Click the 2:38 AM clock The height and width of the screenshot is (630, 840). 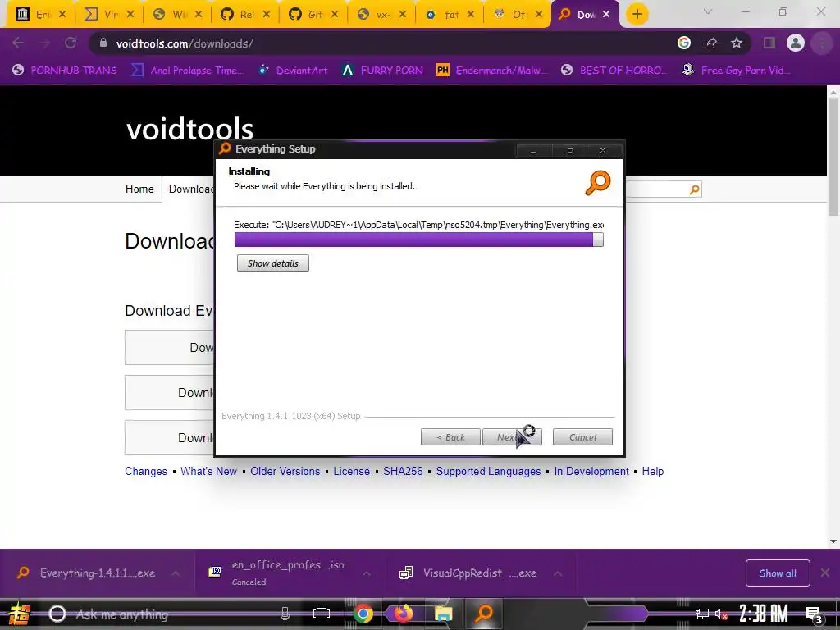(x=764, y=614)
